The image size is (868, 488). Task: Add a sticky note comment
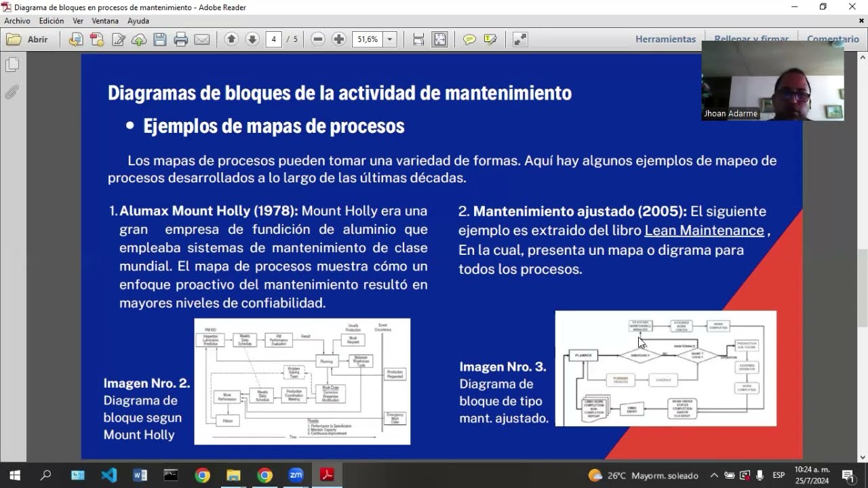point(469,39)
